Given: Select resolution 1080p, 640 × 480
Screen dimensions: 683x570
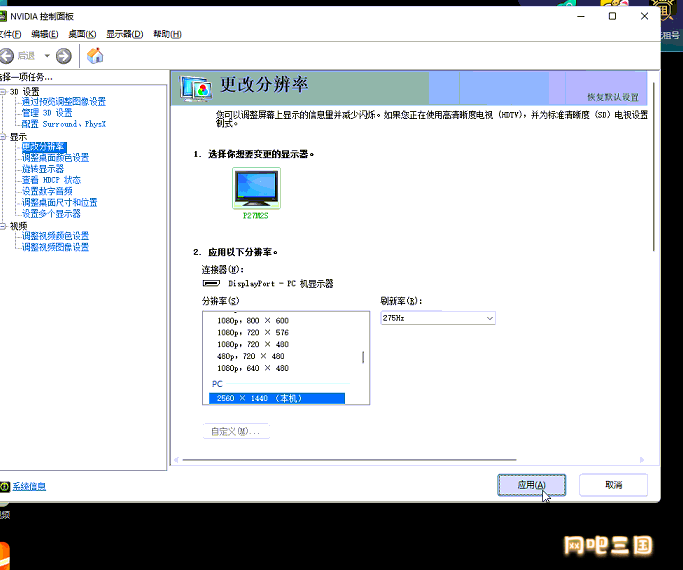Looking at the screenshot, I should tap(253, 368).
